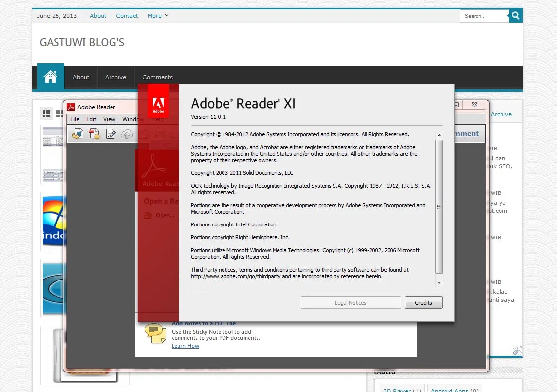The height and width of the screenshot is (392, 557).
Task: Click the wrench tools icon on blog
Action: (517, 350)
